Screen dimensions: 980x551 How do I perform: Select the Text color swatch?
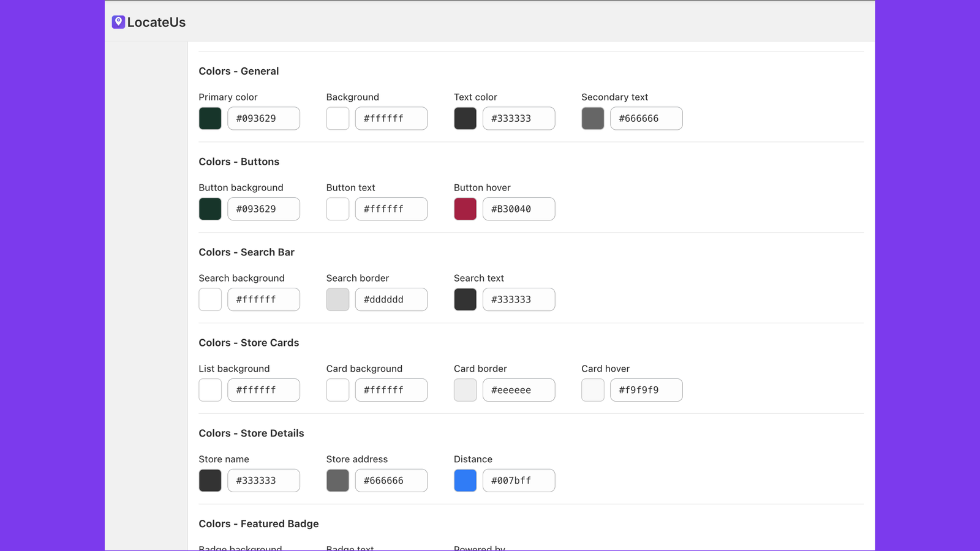pos(465,118)
